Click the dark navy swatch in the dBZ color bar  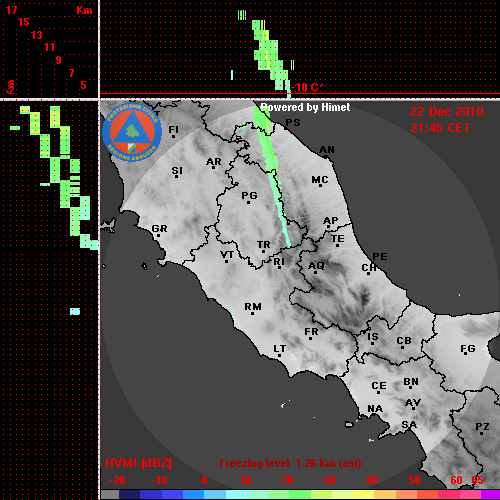tap(129, 495)
